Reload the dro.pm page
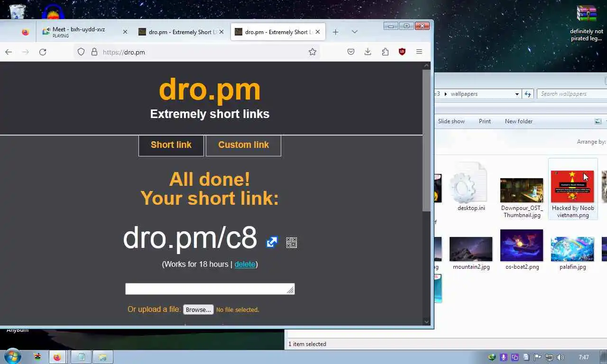Screen dimensions: 607x364 coord(43,52)
